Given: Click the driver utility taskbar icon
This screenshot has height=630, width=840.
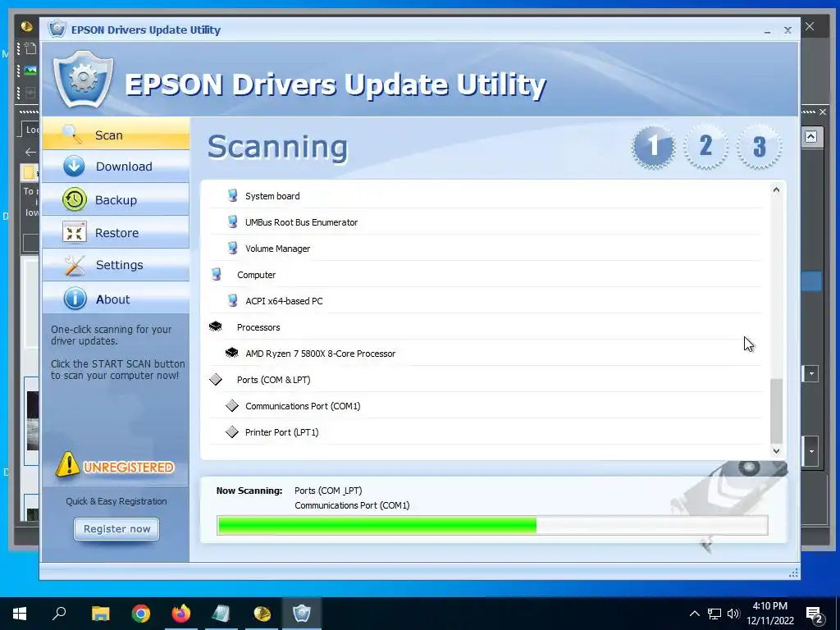Looking at the screenshot, I should pyautogui.click(x=302, y=614).
